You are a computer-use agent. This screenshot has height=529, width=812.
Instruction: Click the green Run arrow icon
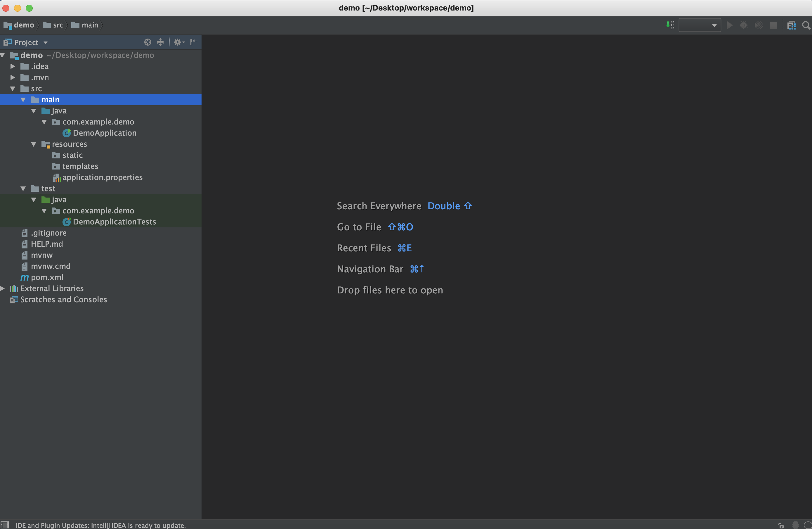tap(729, 25)
